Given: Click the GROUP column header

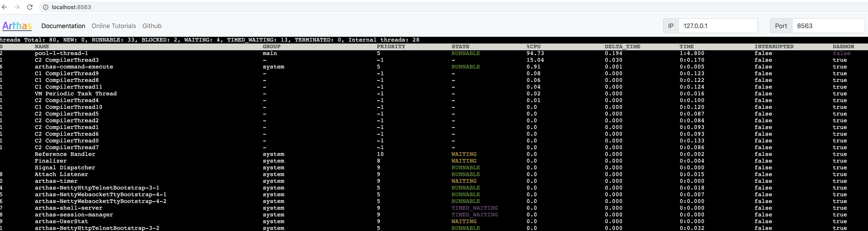Looking at the screenshot, I should pos(272,46).
